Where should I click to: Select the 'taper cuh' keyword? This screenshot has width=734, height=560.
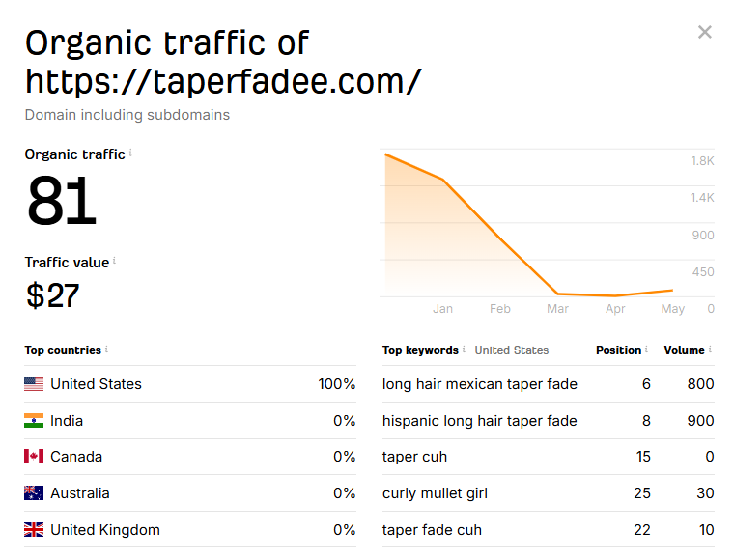pyautogui.click(x=414, y=457)
